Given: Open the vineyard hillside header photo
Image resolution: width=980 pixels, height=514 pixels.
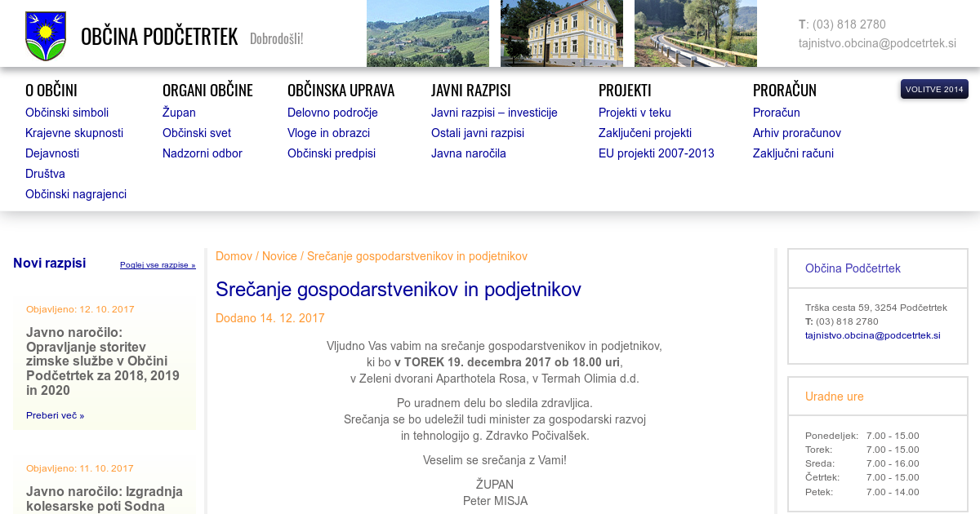Looking at the screenshot, I should coord(427,33).
